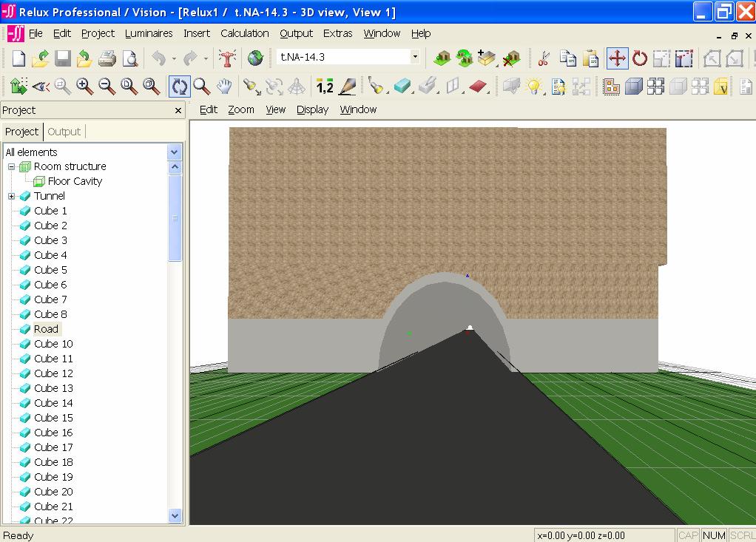Click scroll down arrow in project tree

pos(175,515)
